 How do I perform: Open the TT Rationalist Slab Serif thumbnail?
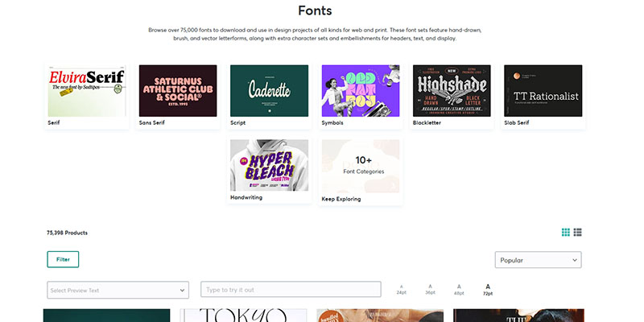click(543, 91)
